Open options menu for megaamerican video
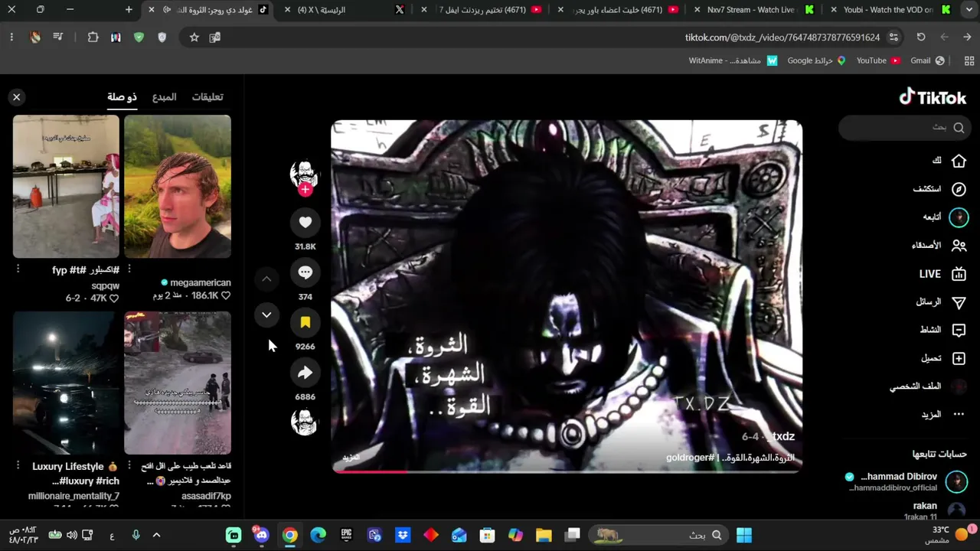This screenshot has height=551, width=980. click(x=129, y=269)
